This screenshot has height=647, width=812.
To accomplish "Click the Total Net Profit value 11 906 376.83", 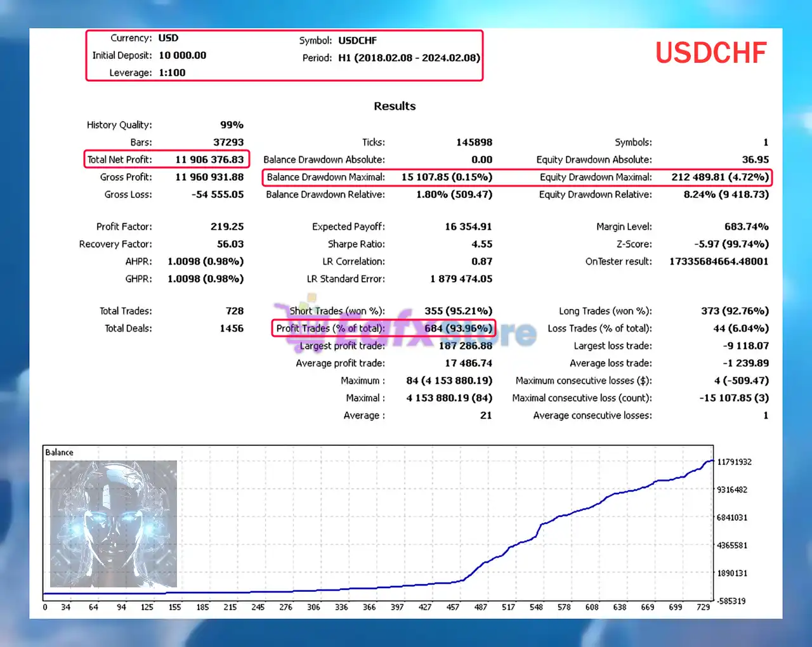I will (209, 160).
